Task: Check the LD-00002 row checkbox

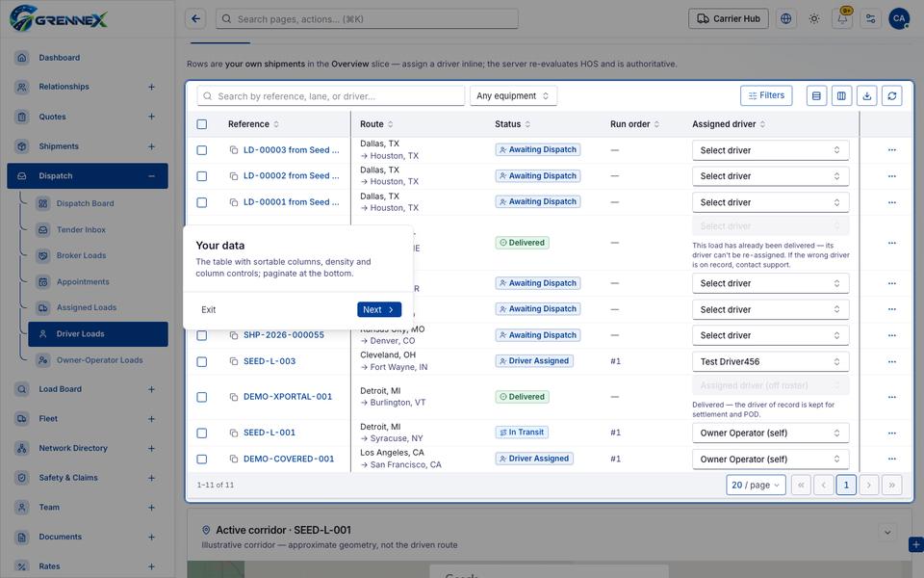Action: pos(201,176)
